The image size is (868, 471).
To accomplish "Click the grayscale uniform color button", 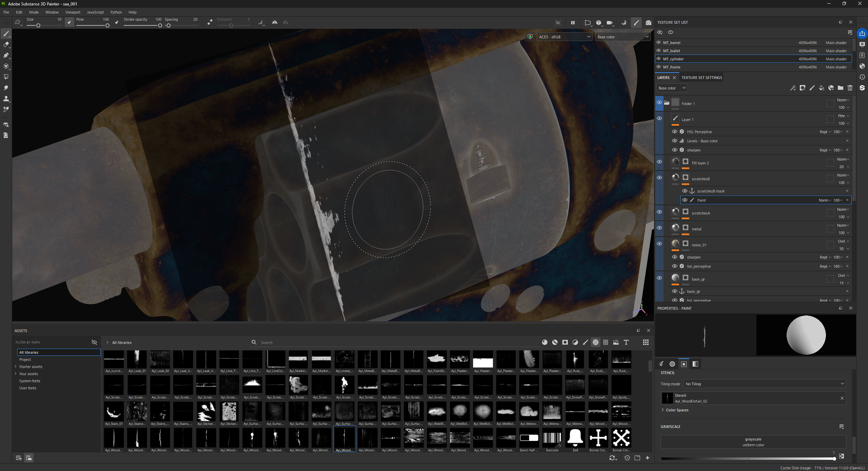I will click(753, 442).
